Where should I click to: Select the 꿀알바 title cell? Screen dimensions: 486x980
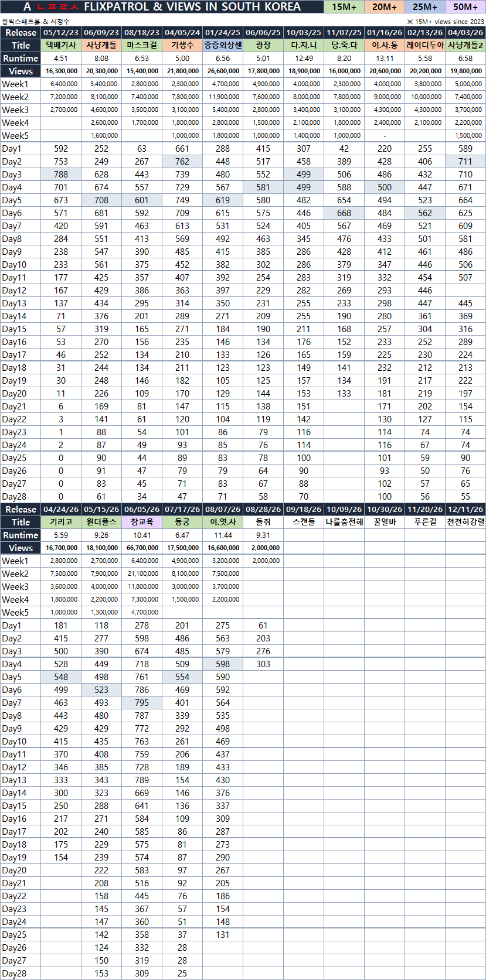click(x=385, y=522)
